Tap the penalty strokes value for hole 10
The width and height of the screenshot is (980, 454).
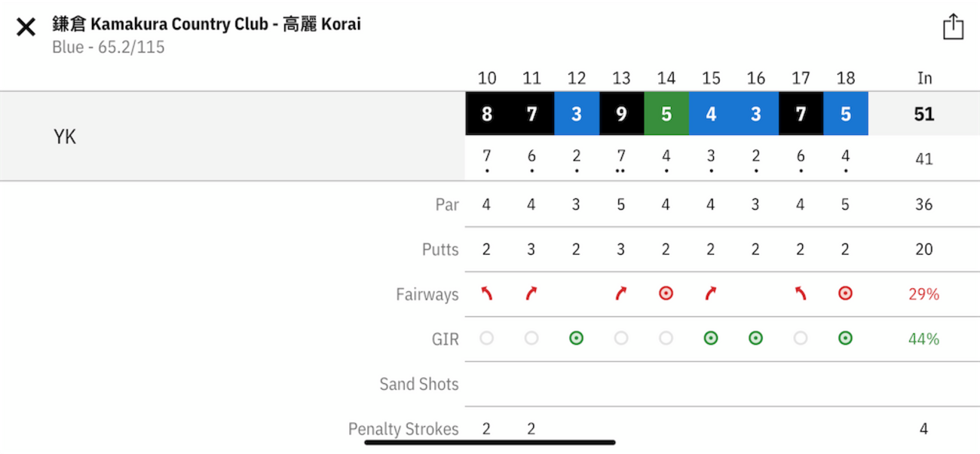pos(487,429)
